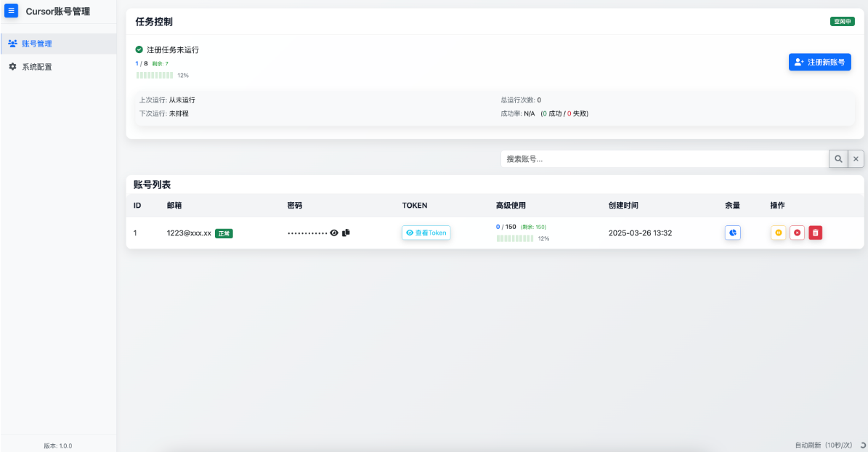The image size is (868, 452).
Task: Click the 创建时间 column header
Action: [x=623, y=206]
